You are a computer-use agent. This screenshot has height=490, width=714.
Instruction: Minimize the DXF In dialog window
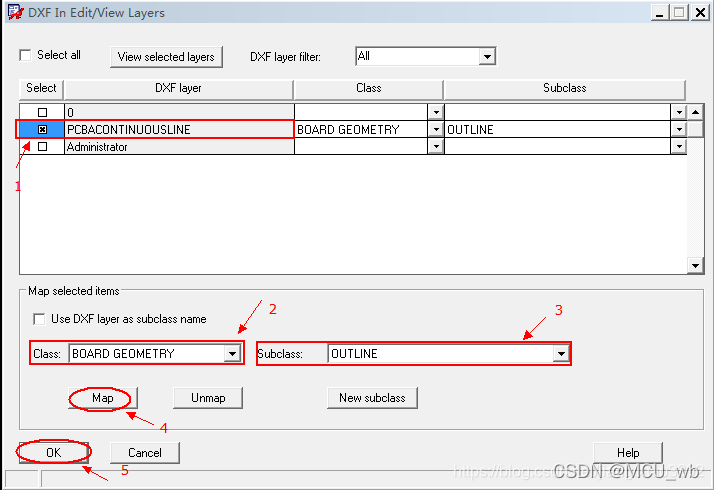pos(659,12)
